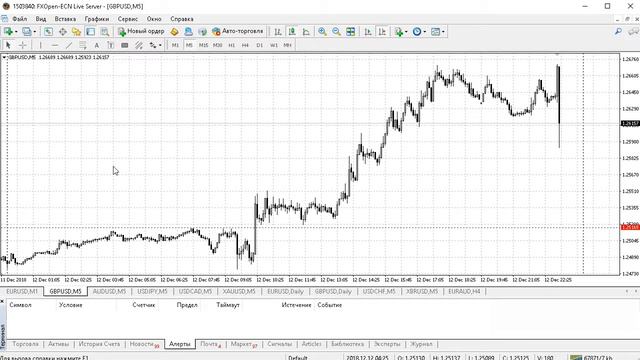Tile chart windows with the grid icon
Screen dimensions: 640x360
(351, 31)
